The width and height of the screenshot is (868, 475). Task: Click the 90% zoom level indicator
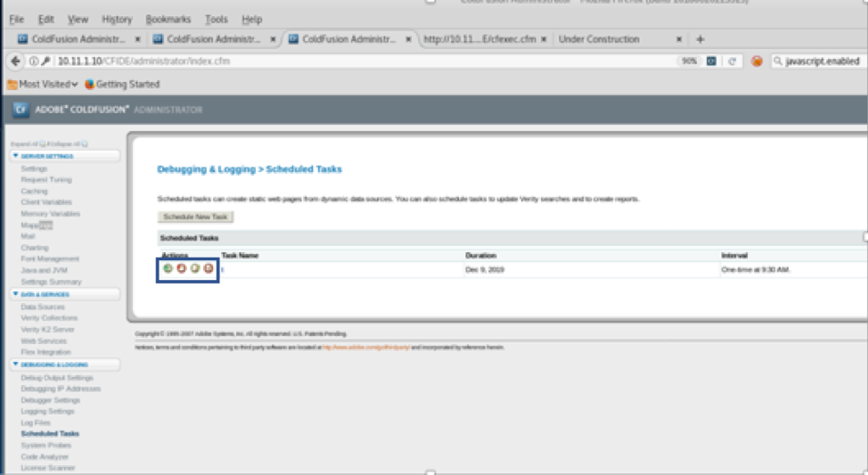tap(689, 61)
